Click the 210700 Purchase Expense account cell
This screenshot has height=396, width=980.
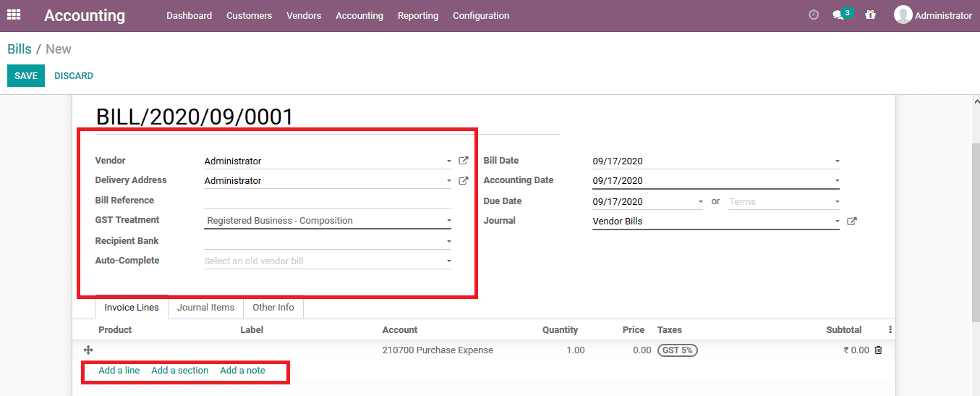(x=438, y=350)
